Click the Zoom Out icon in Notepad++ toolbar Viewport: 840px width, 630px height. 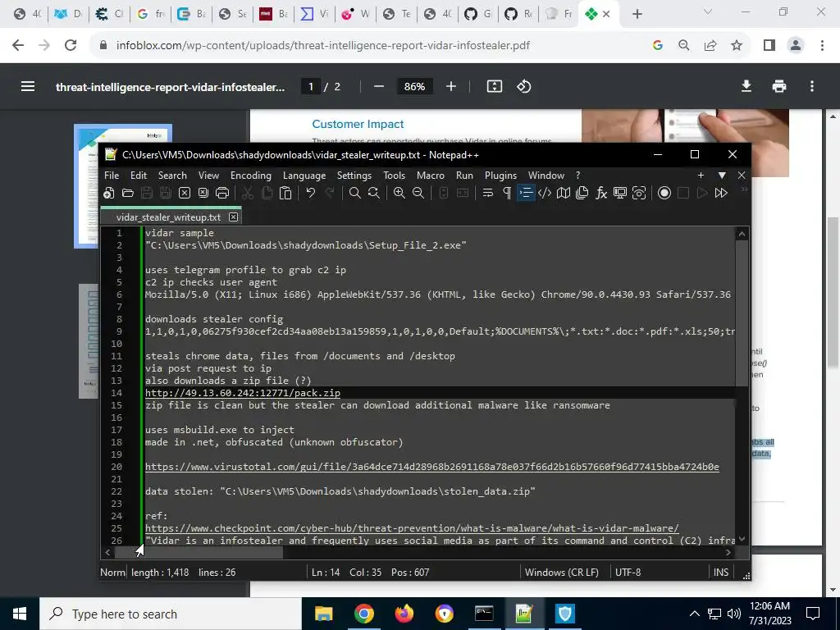pyautogui.click(x=418, y=193)
